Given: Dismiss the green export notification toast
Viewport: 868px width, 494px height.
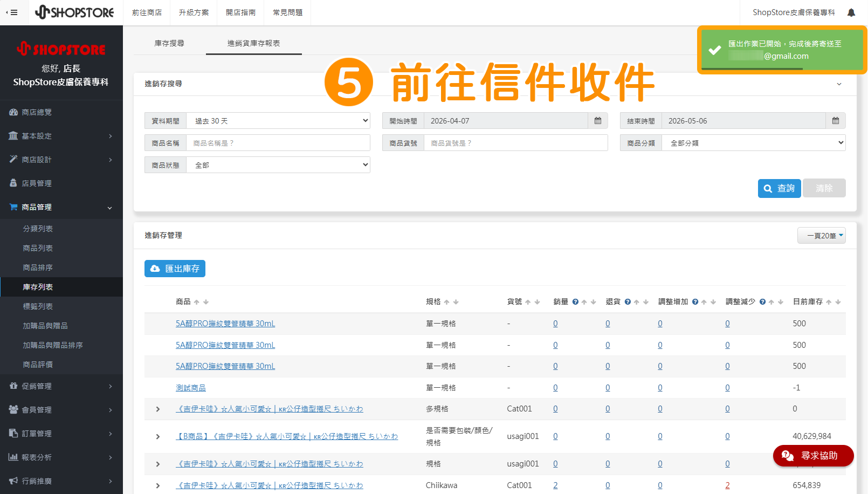Looking at the screenshot, I should pos(782,50).
